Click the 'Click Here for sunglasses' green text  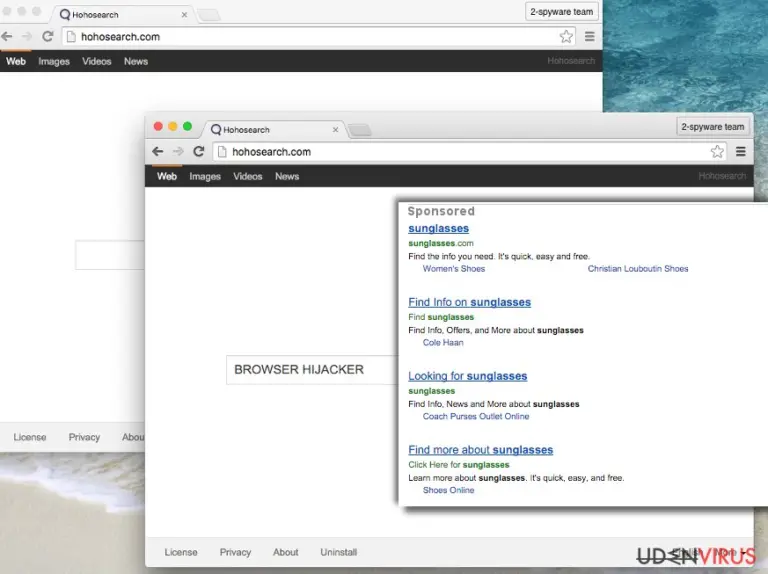click(x=458, y=465)
